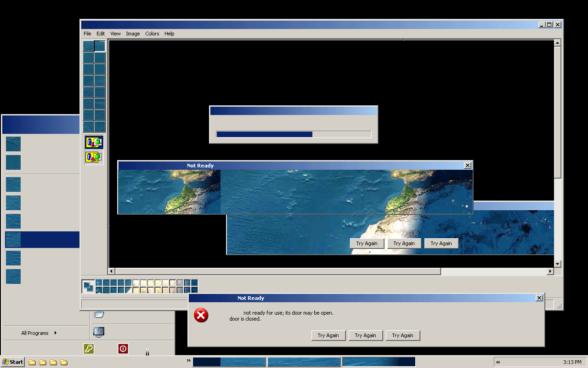Open the Help and Support monitor icon
This screenshot has width=588, height=368.
(99, 331)
